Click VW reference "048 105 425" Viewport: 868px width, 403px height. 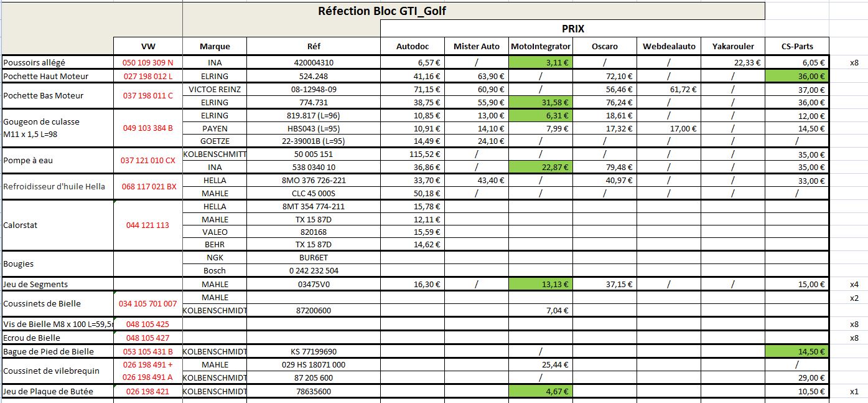pyautogui.click(x=148, y=324)
